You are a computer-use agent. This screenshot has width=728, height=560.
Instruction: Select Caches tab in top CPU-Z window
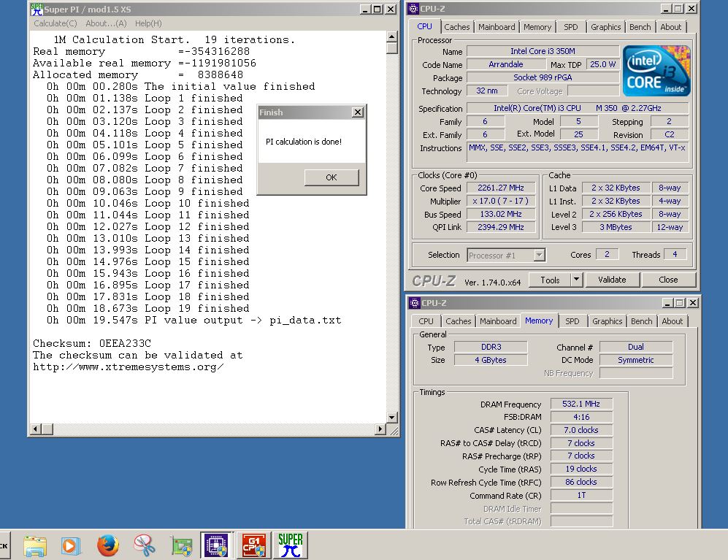coord(457,27)
